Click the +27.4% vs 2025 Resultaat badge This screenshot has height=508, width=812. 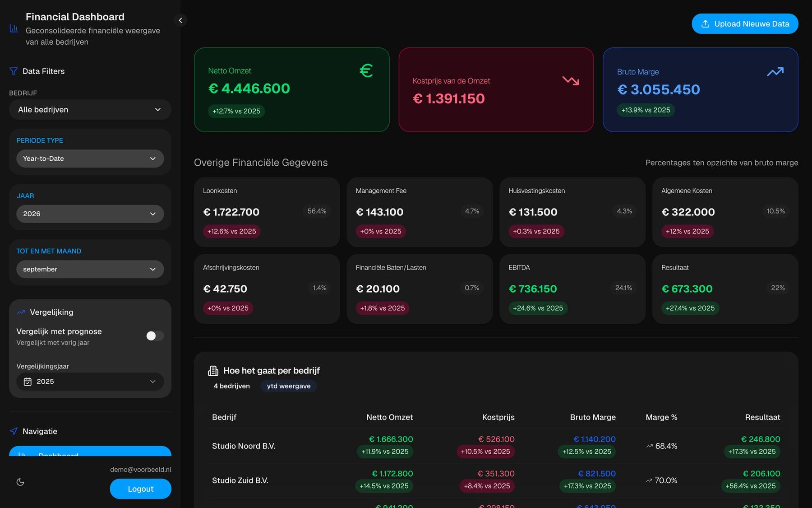coord(690,308)
